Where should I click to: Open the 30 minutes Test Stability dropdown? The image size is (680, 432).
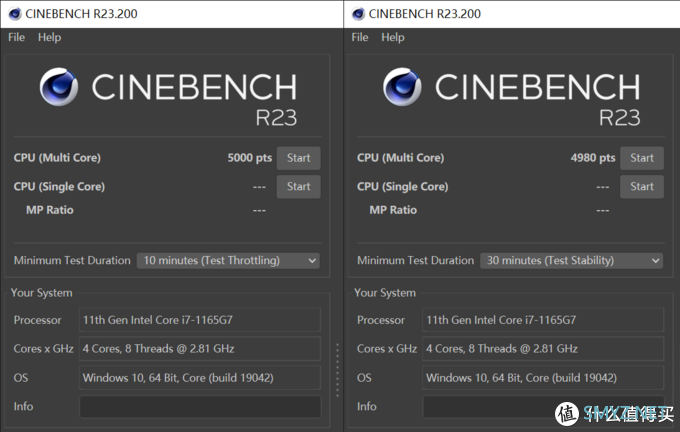(572, 261)
